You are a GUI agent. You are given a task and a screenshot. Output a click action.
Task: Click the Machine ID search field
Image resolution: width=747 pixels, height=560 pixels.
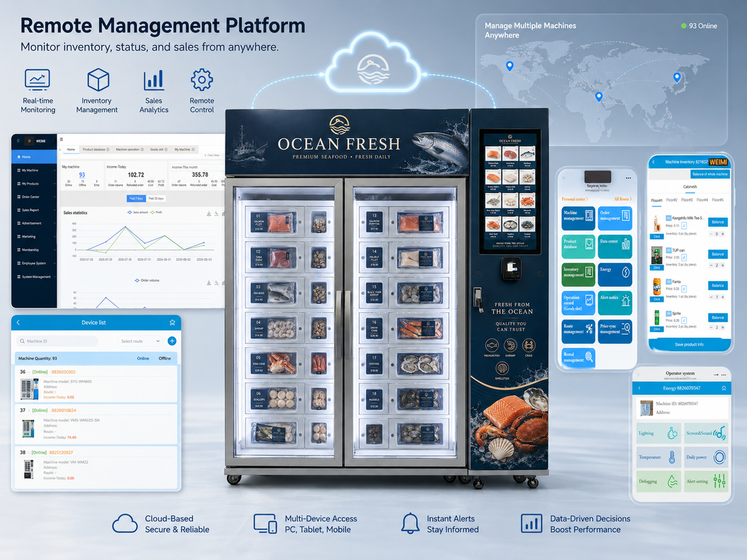point(57,341)
